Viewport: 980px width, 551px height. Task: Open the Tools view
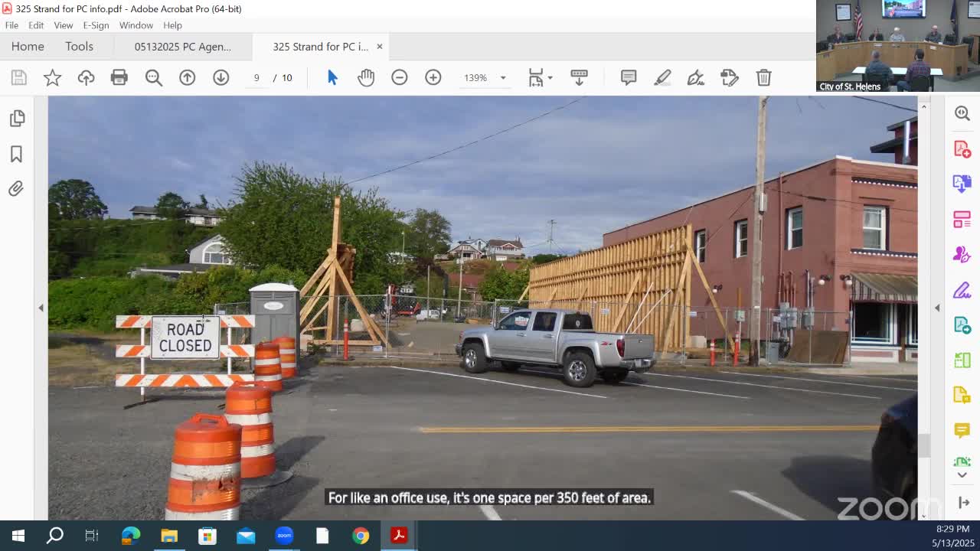(79, 47)
